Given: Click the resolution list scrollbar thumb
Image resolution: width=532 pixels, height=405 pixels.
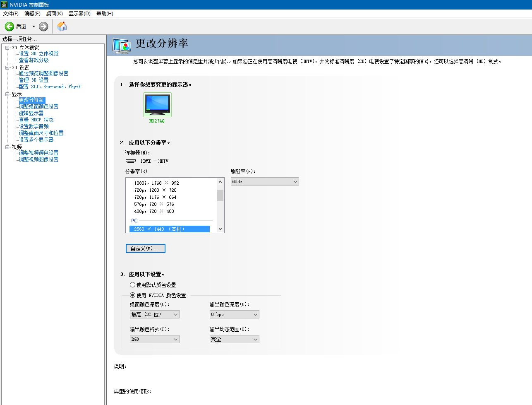Looking at the screenshot, I should [x=220, y=195].
